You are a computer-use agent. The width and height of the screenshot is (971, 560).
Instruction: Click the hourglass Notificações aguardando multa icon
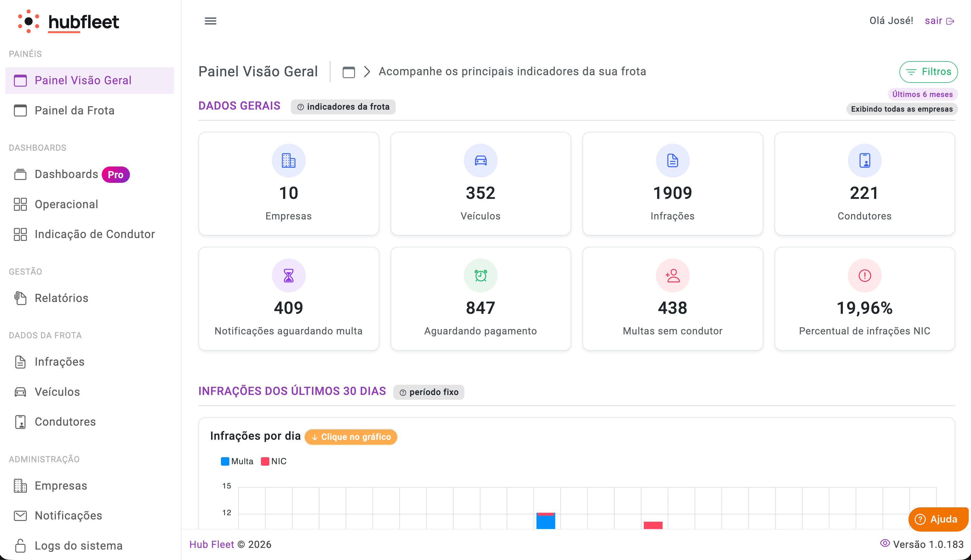pyautogui.click(x=289, y=275)
